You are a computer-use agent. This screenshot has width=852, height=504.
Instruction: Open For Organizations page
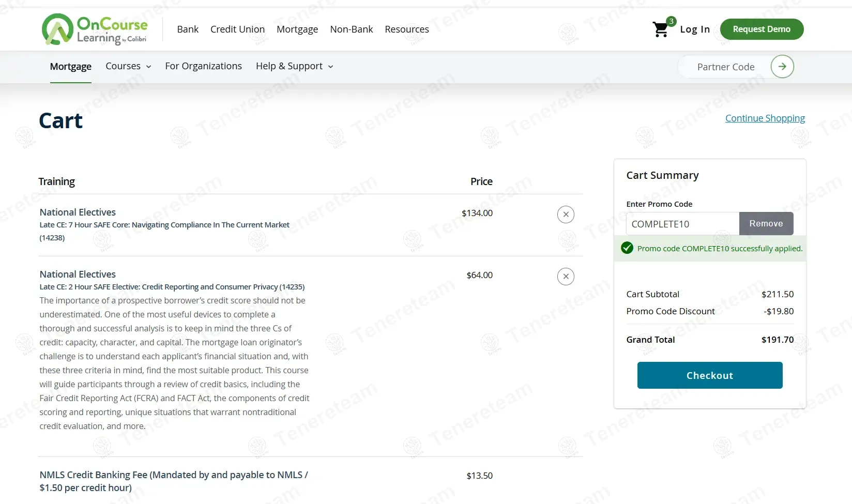coord(203,66)
